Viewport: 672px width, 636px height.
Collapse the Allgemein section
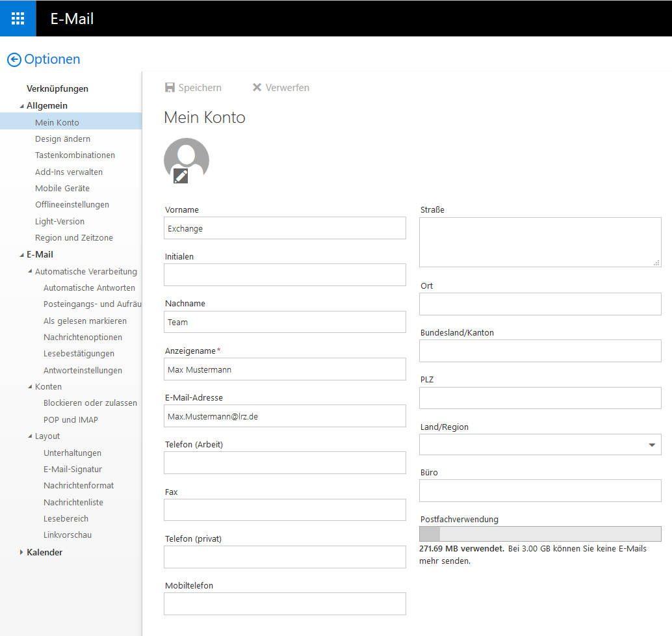pos(21,106)
